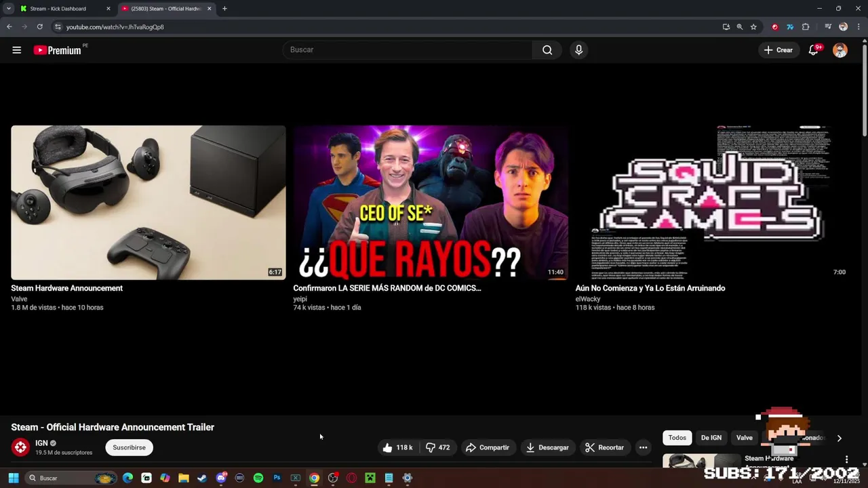Image resolution: width=868 pixels, height=488 pixels.
Task: Start voice search with microphone
Action: [x=578, y=49]
